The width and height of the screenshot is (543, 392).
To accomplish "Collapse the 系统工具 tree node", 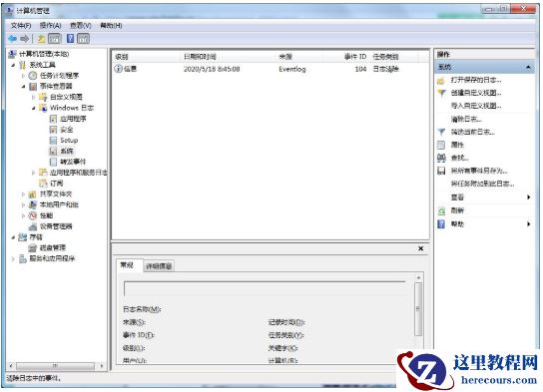I will 13,65.
